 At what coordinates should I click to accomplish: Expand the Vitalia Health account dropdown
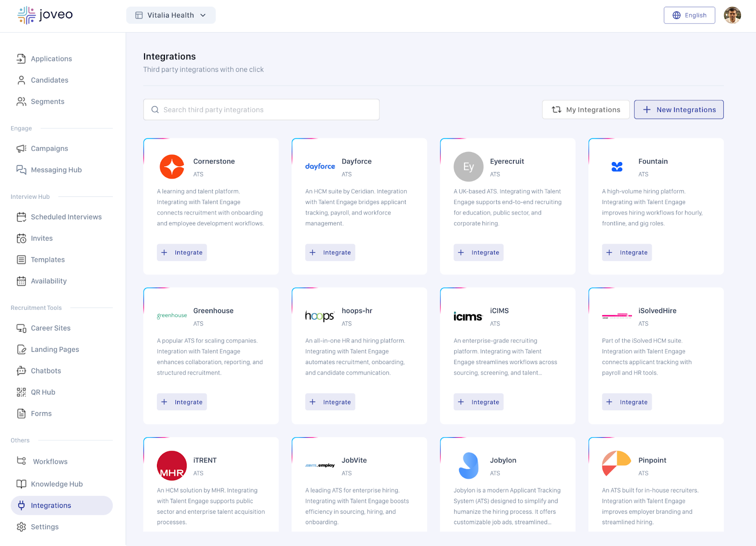[x=171, y=15]
